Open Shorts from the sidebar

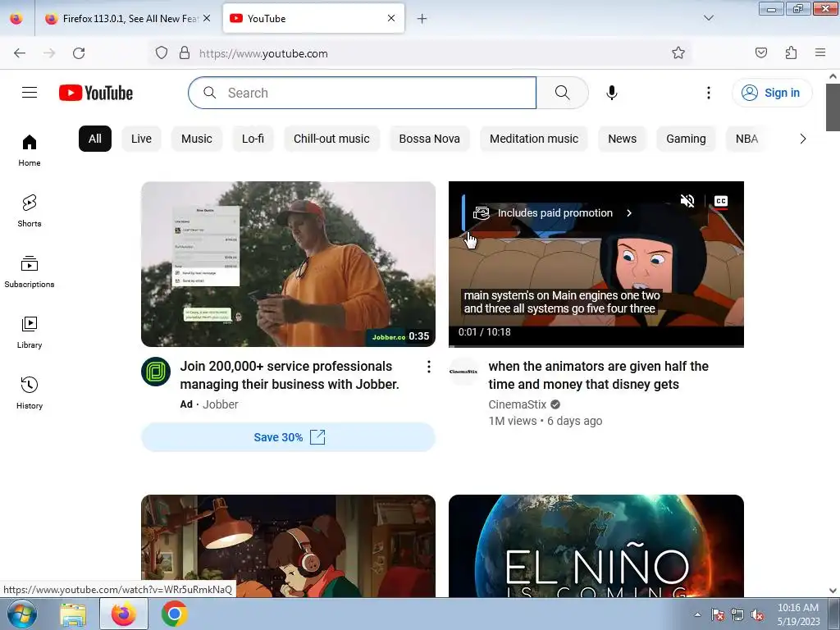30,211
